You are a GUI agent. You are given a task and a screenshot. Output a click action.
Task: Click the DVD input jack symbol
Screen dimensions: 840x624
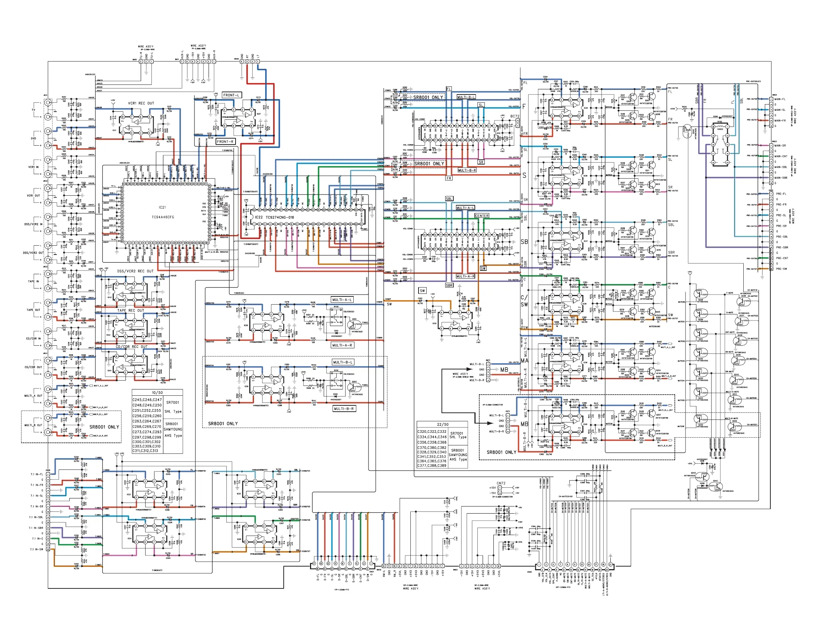[48, 132]
